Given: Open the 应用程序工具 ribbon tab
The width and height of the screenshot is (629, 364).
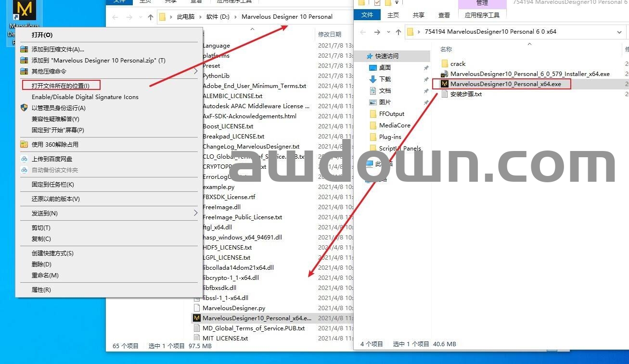Looking at the screenshot, I should pyautogui.click(x=482, y=15).
